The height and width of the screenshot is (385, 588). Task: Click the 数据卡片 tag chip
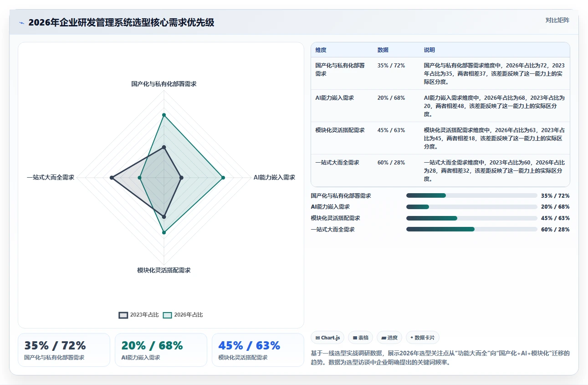point(422,338)
